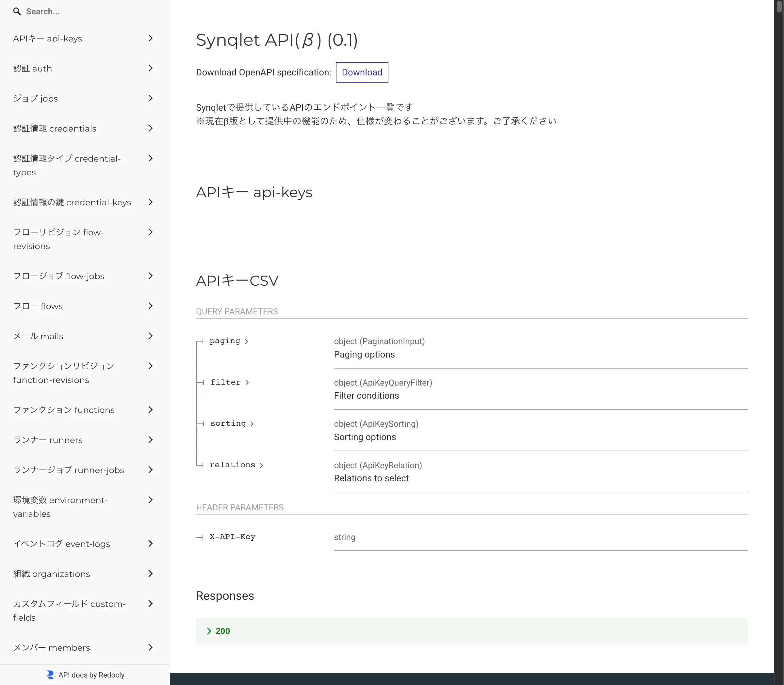
Task: Select the object (ApiKeyRelation) type text
Action: tap(378, 465)
